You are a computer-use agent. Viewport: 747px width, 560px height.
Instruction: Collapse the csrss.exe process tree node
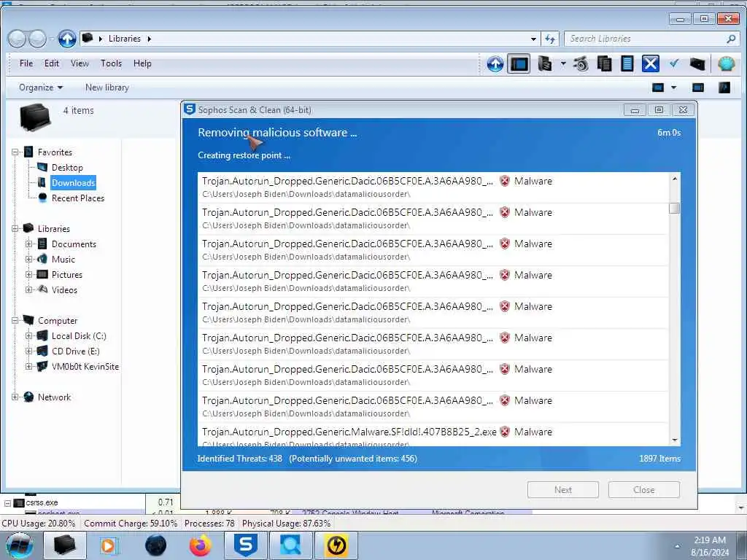pyautogui.click(x=7, y=503)
